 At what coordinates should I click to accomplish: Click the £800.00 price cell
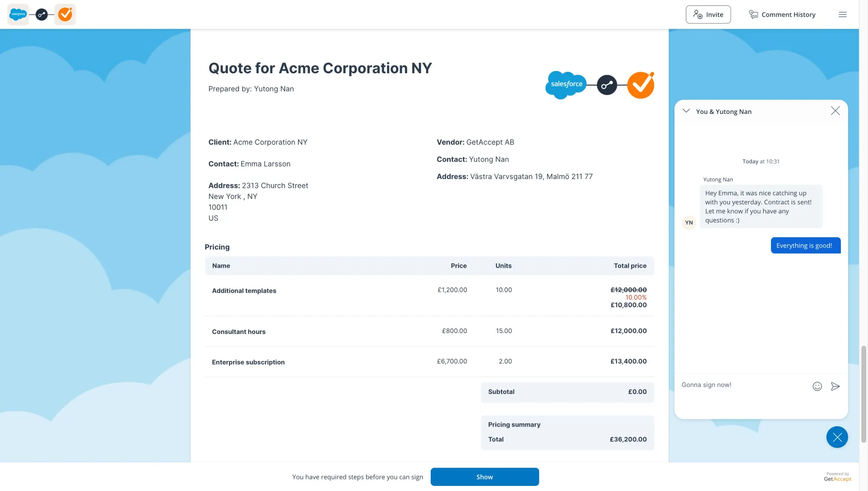coord(454,331)
